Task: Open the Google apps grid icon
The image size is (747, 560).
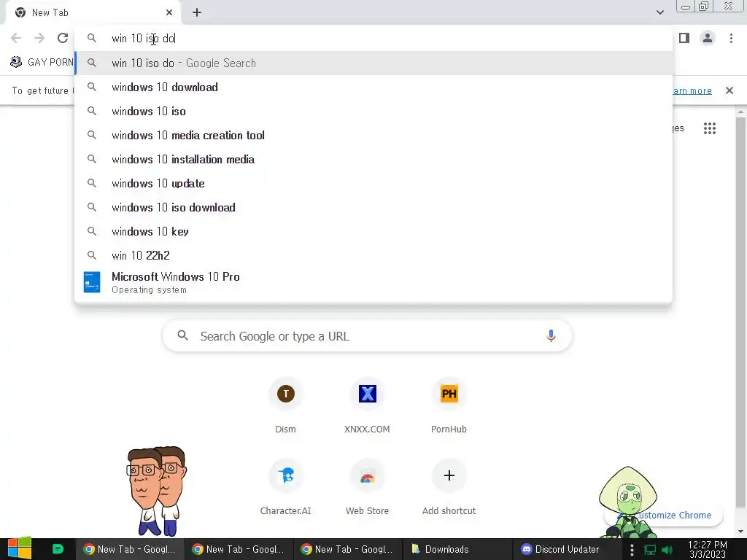Action: (709, 128)
